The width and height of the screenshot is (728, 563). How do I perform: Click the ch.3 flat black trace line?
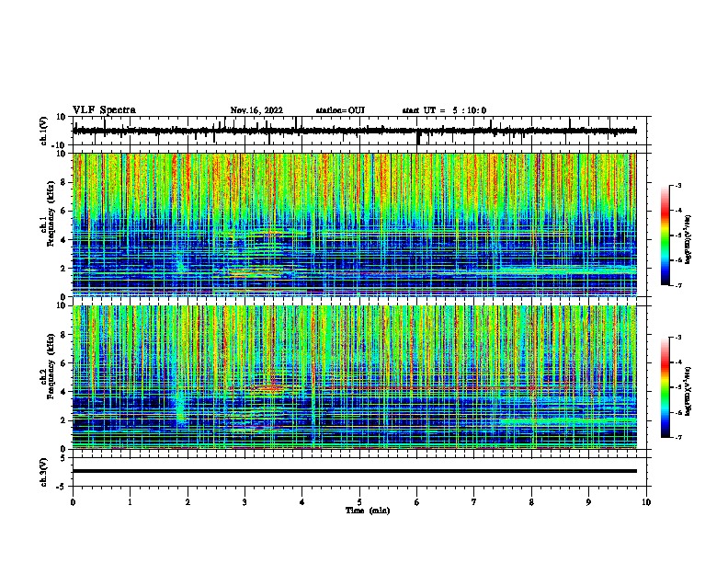point(354,471)
